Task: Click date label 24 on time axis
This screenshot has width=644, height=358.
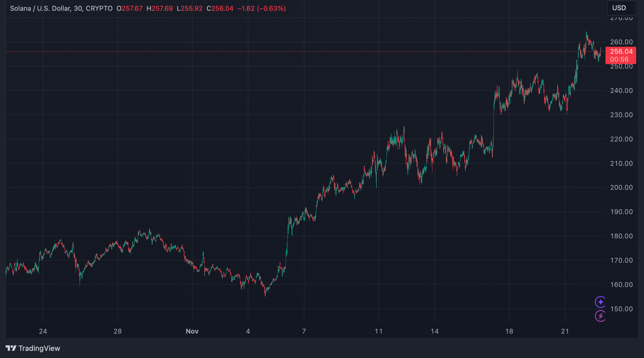Action: 43,331
